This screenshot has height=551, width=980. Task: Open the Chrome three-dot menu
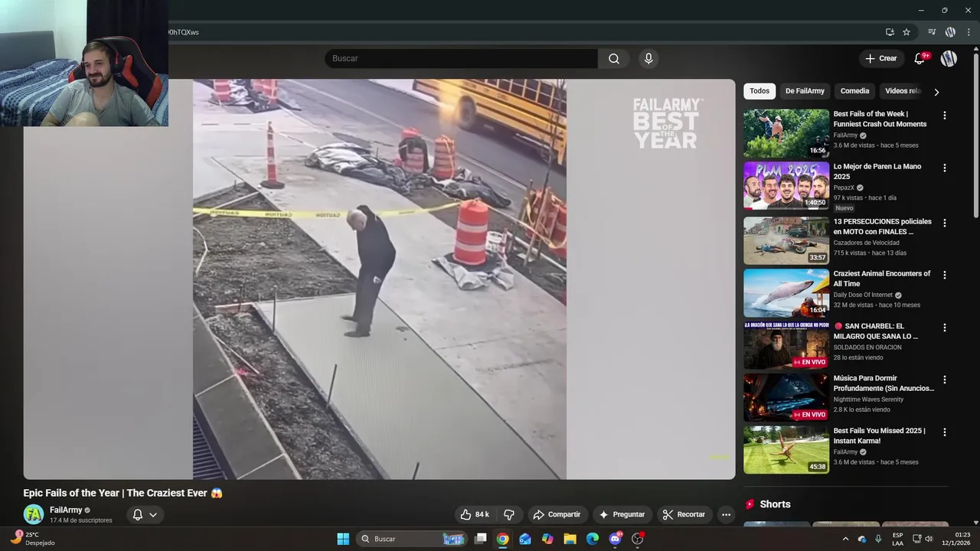point(969,32)
